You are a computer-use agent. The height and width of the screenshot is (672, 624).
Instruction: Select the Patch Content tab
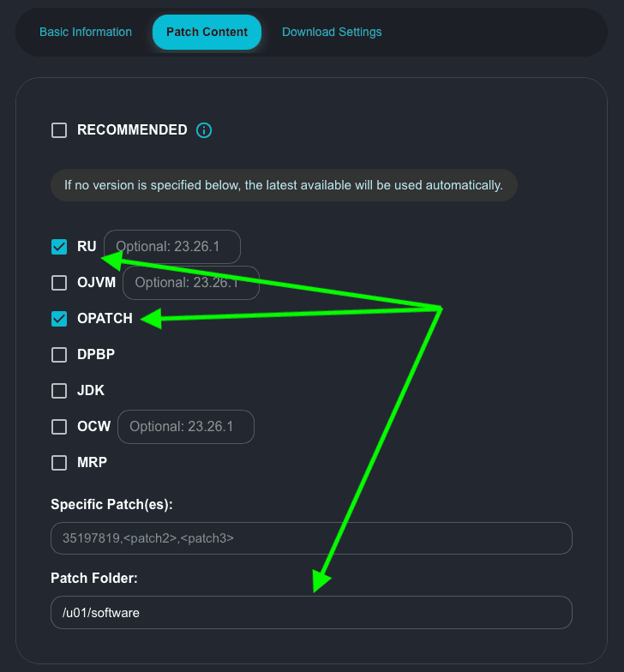(207, 33)
